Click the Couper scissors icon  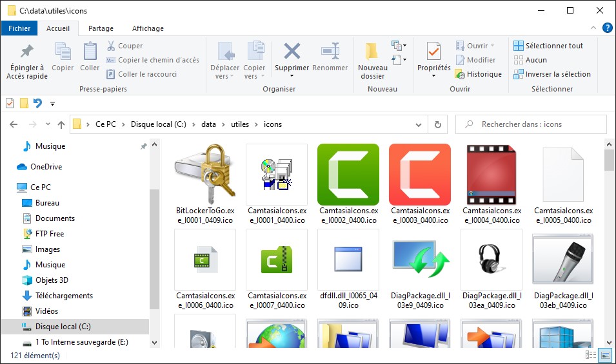[111, 46]
